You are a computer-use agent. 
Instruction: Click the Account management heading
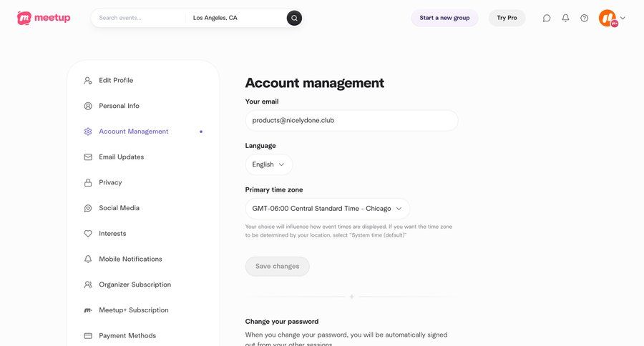315,83
